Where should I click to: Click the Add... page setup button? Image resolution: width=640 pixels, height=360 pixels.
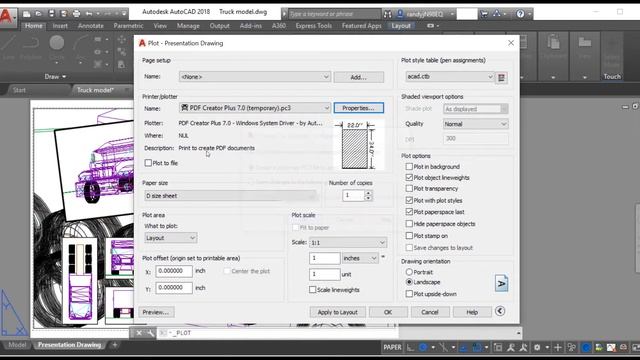tap(359, 77)
